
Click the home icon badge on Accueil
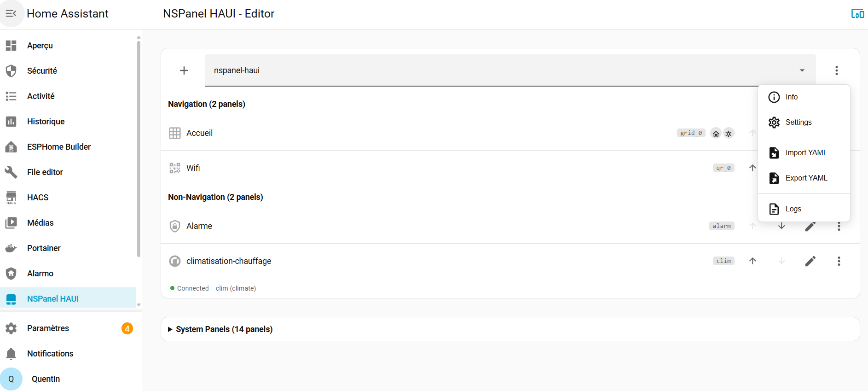pos(716,134)
